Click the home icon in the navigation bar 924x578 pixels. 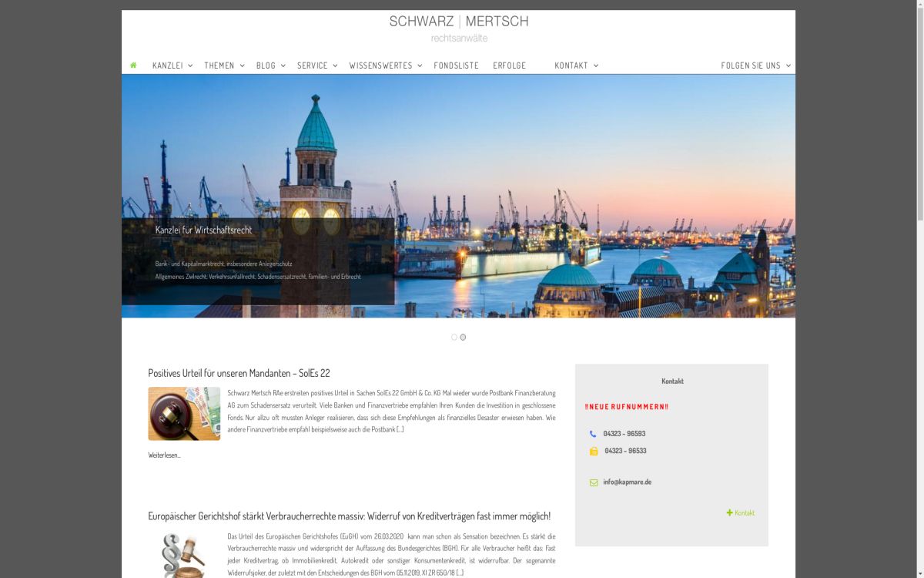[x=134, y=65]
